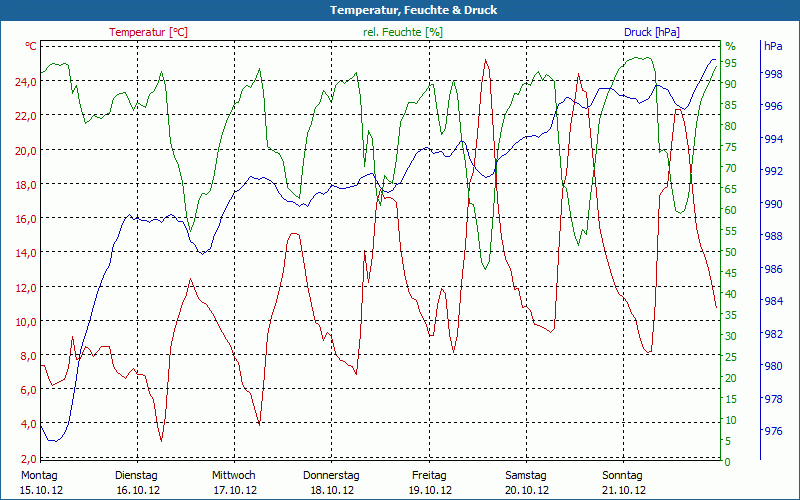Click the date 18.10.12
Viewport: 800px width, 500px height.
click(332, 490)
